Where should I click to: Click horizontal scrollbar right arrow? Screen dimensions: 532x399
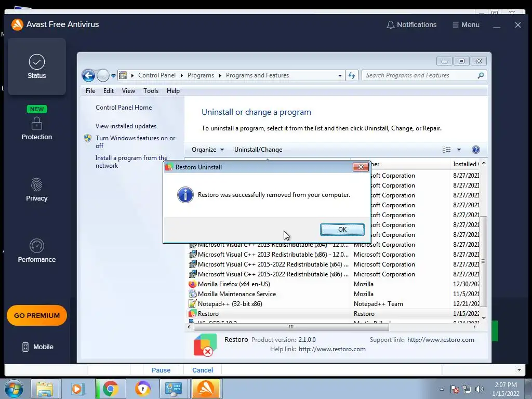(475, 327)
